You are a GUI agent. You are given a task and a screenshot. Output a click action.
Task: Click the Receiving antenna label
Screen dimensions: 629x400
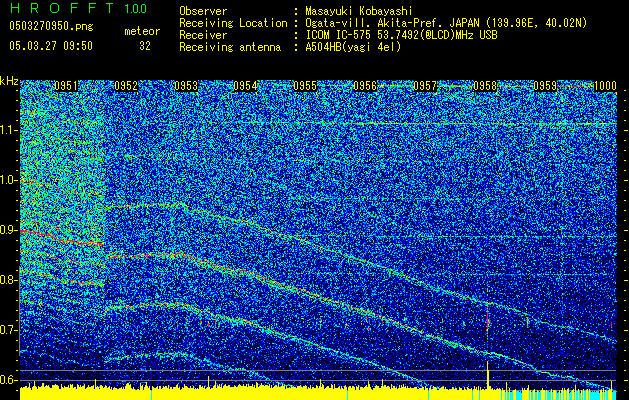click(x=230, y=47)
